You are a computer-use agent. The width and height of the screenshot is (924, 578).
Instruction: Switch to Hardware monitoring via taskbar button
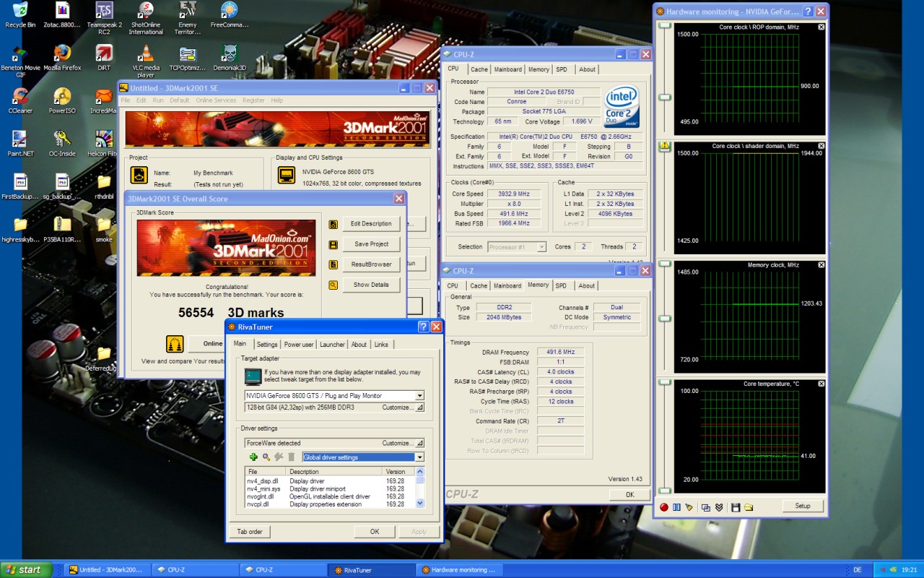(x=460, y=570)
